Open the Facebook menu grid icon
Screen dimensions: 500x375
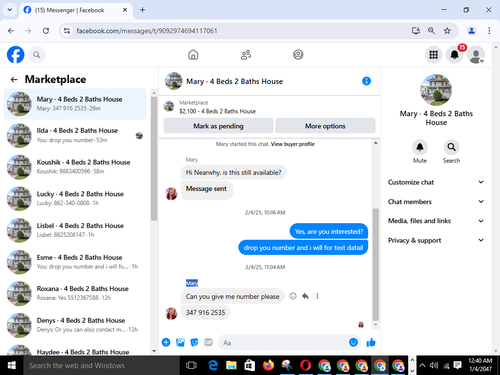(x=433, y=55)
